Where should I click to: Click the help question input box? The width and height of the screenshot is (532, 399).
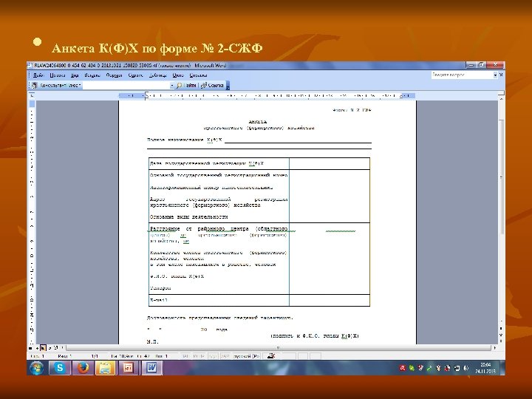pos(462,75)
